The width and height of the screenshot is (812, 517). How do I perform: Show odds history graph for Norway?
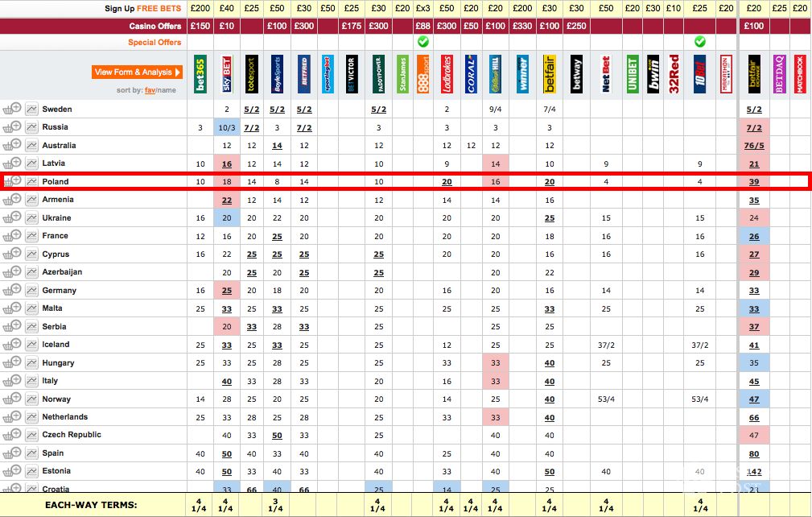click(x=31, y=399)
